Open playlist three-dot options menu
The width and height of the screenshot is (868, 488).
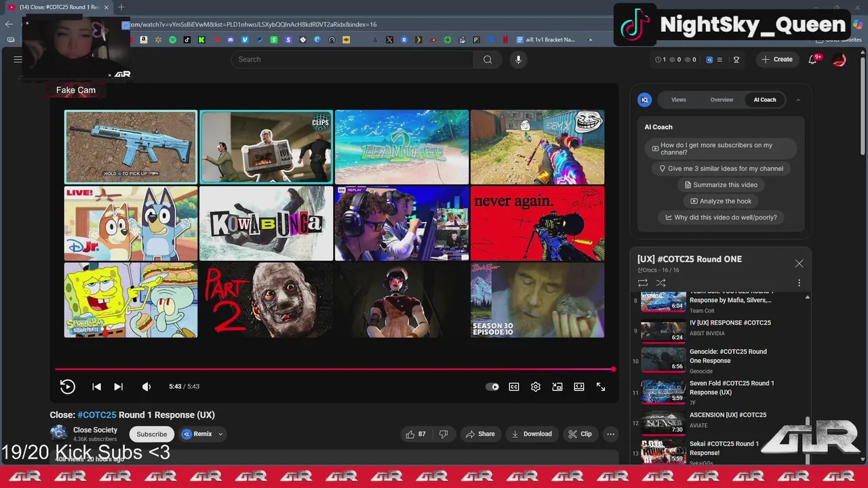click(x=799, y=283)
